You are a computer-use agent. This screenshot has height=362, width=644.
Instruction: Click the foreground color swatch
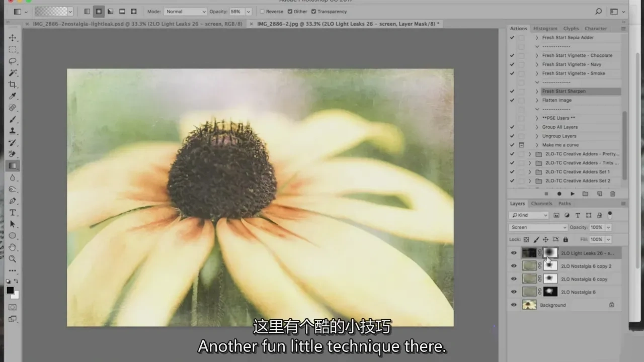tap(10, 290)
